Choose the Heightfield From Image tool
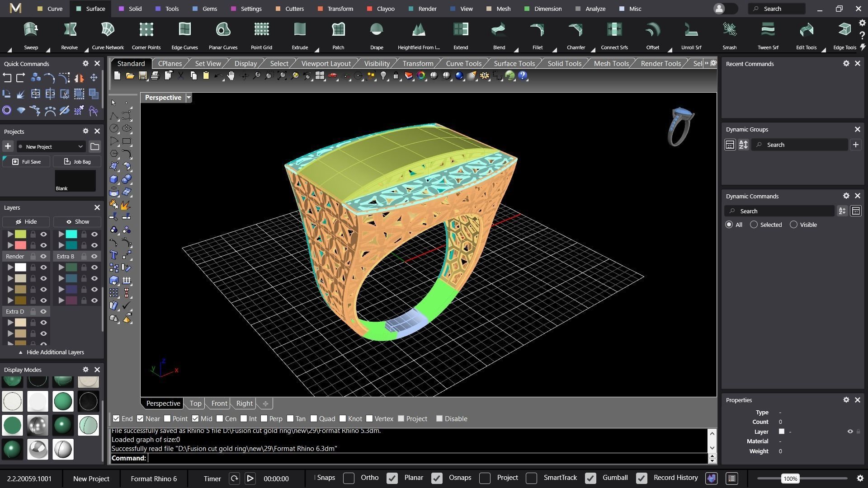The width and height of the screenshot is (868, 488). (418, 30)
